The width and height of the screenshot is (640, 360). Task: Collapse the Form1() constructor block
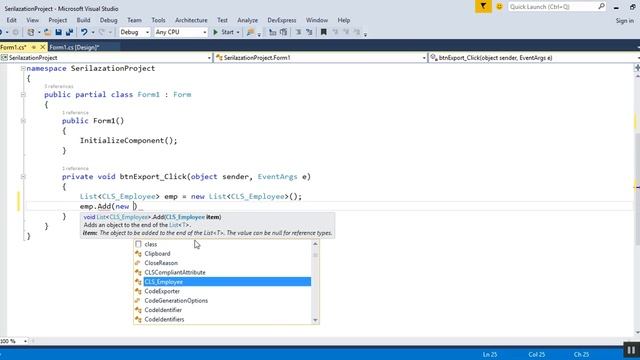pos(23,121)
